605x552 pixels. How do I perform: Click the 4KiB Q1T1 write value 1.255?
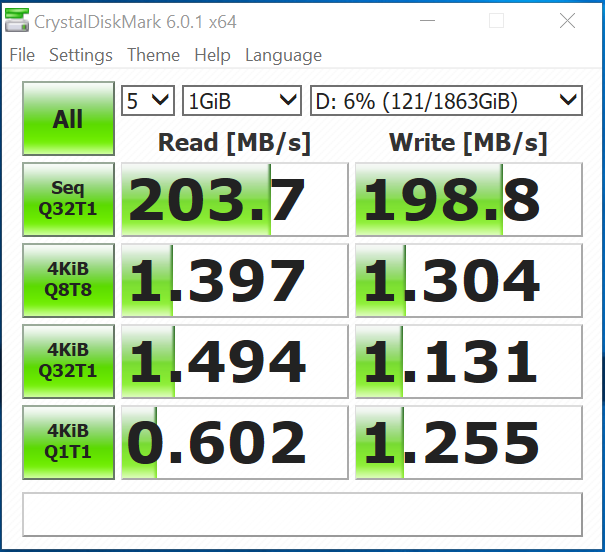pyautogui.click(x=469, y=442)
